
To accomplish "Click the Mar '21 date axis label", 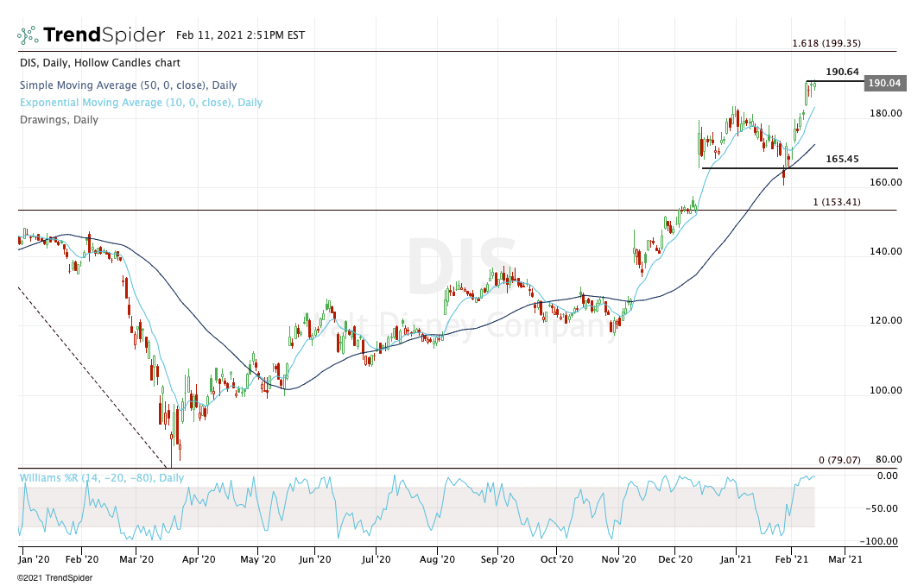I will [845, 559].
